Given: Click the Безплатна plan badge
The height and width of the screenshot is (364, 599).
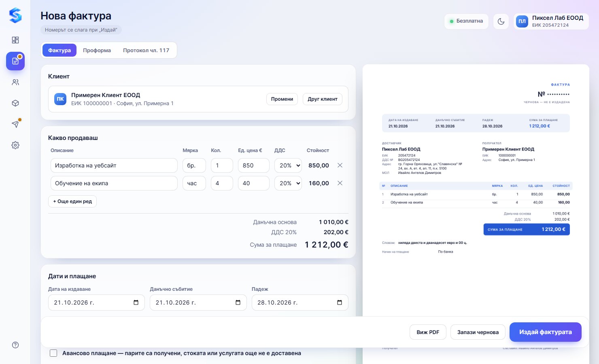Looking at the screenshot, I should pyautogui.click(x=466, y=21).
